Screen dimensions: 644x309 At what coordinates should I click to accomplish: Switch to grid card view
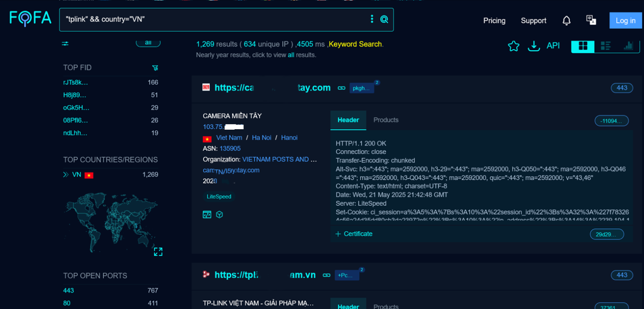point(583,46)
